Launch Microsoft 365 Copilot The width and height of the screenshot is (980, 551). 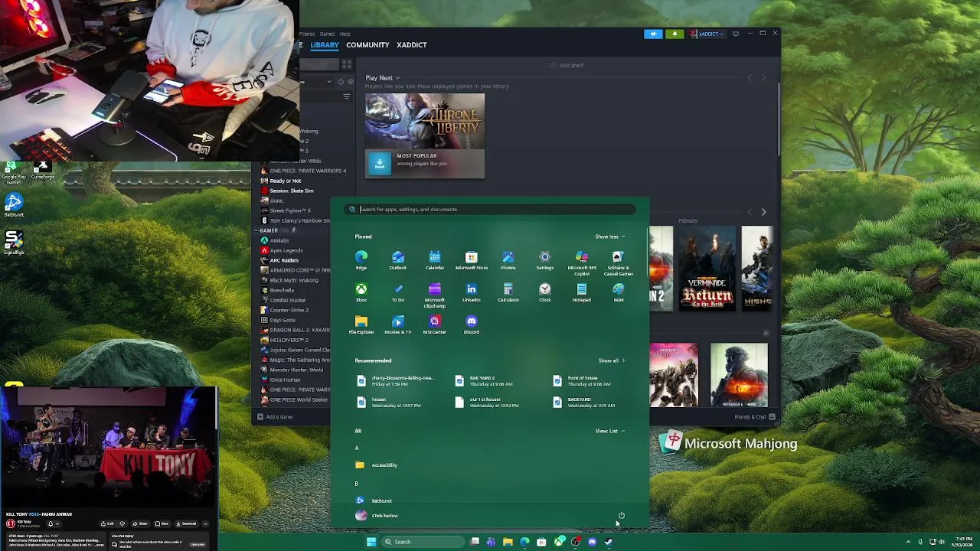tap(582, 262)
